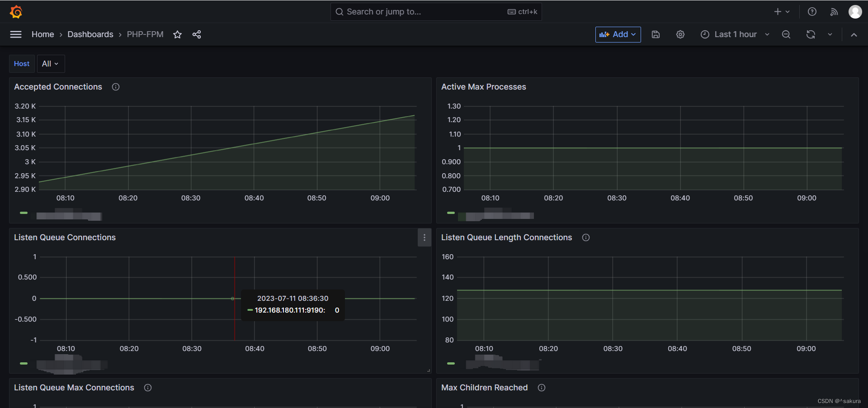
Task: Click the 160 axis label in Listen Queue Length
Action: coord(448,257)
